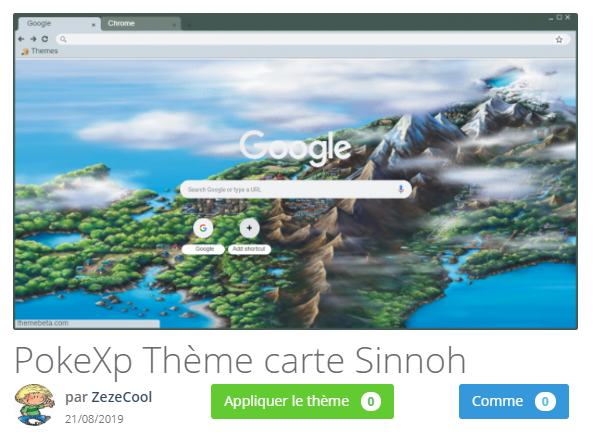Click the Appliquer le thème button

tap(302, 401)
